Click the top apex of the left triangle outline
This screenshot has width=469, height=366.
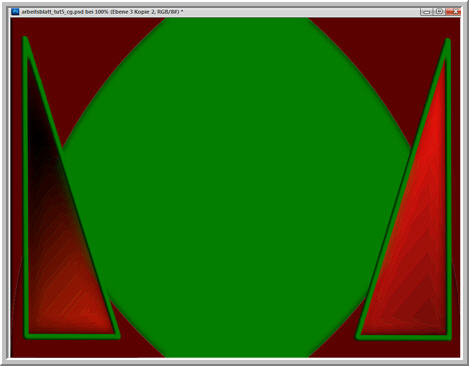tap(25, 39)
